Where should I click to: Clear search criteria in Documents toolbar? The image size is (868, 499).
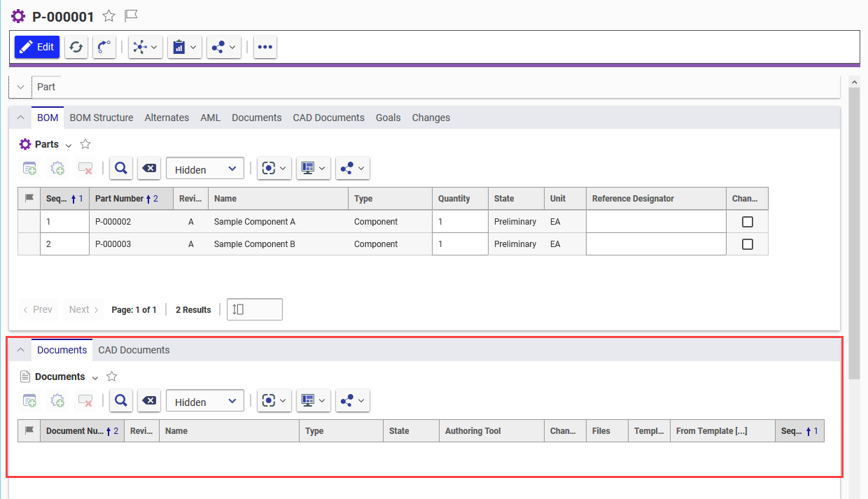pyautogui.click(x=149, y=400)
